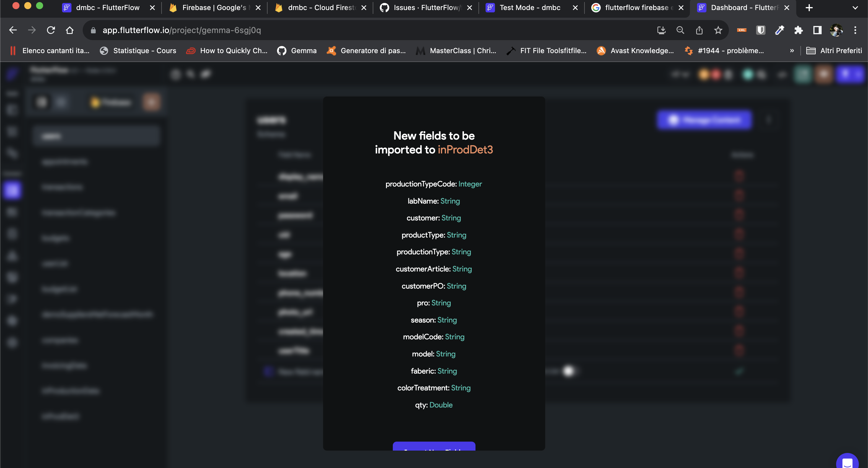Image resolution: width=868 pixels, height=468 pixels.
Task: Open the tab search chevron at top-right
Action: (855, 7)
